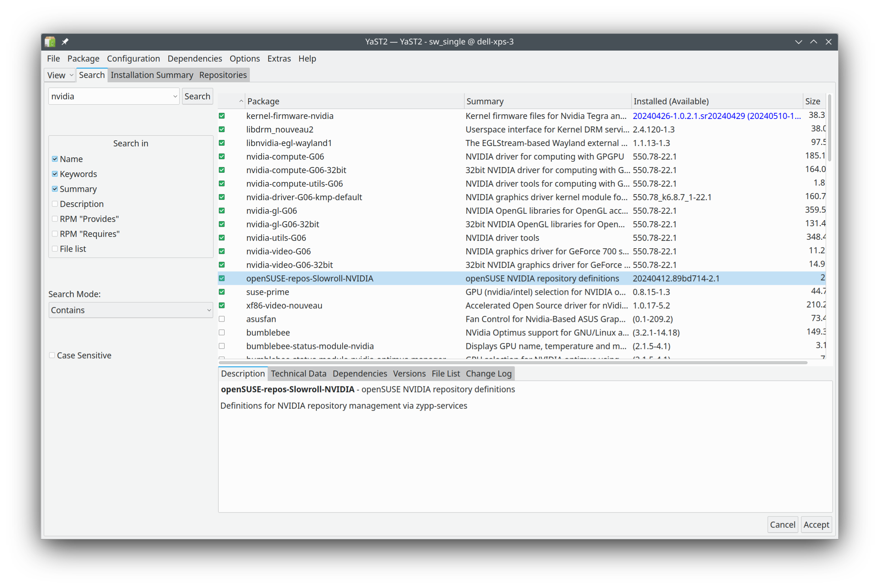Click the libdrm_nouveau2 installed status icon
This screenshot has height=588, width=880.
pos(222,129)
